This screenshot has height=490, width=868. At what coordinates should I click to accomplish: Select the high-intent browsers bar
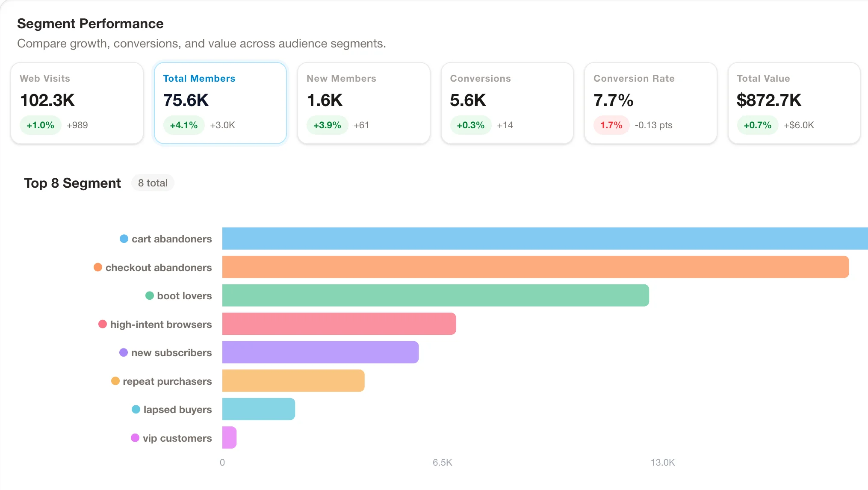point(339,324)
